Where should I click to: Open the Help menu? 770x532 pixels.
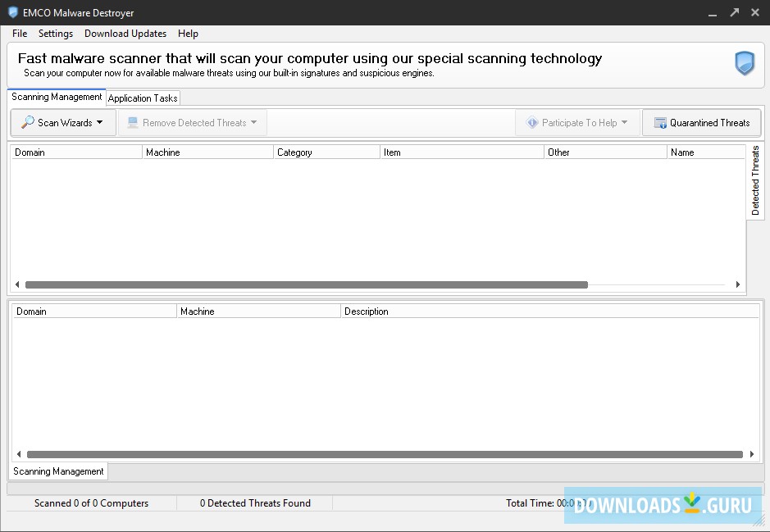(188, 34)
